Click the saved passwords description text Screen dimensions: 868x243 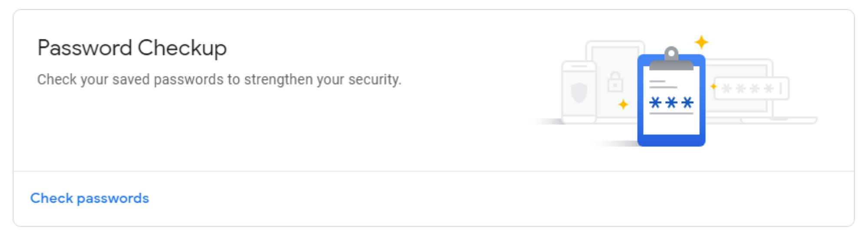[219, 80]
